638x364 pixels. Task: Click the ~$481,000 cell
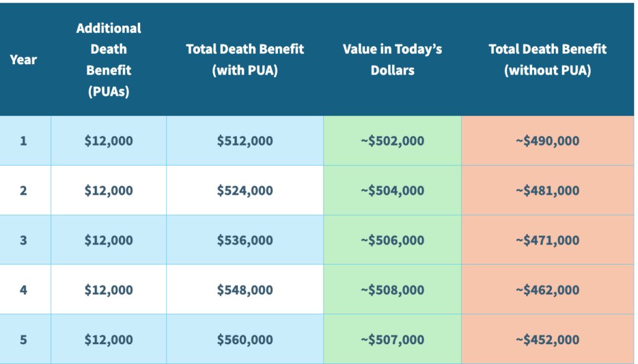548,190
